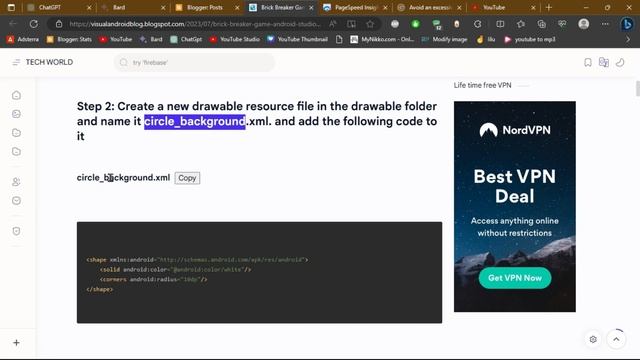640x360 pixels.
Task: Open a new browser tab
Action: click(549, 7)
